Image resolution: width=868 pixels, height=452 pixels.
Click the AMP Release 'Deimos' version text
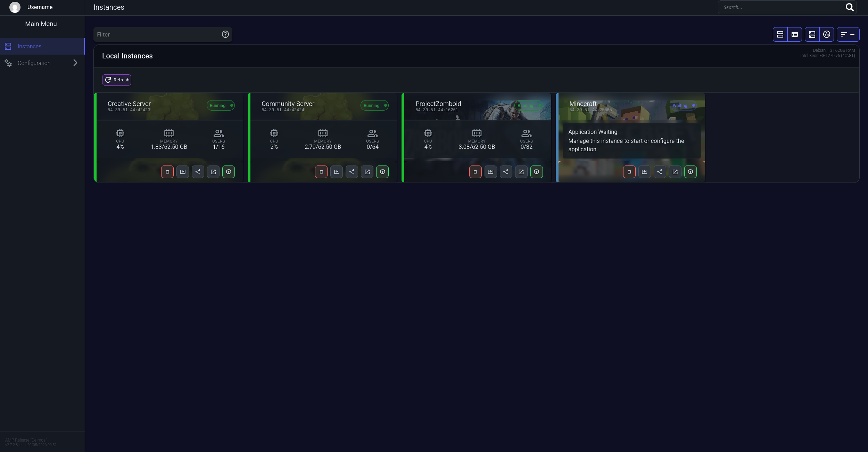[x=26, y=440]
